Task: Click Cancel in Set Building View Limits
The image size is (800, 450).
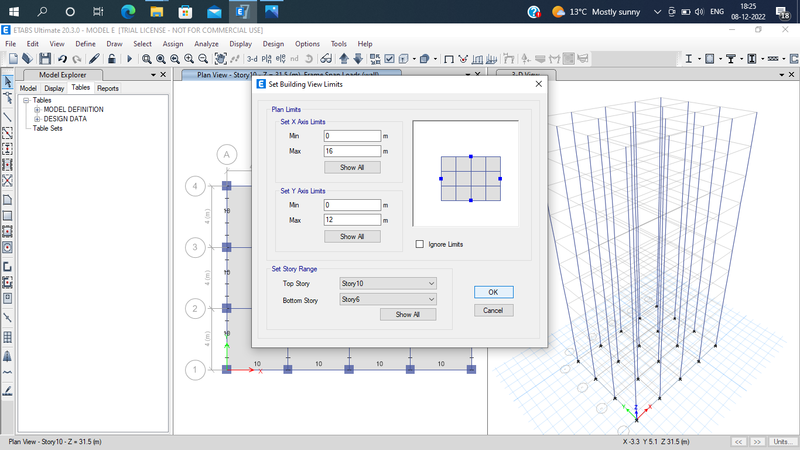Action: click(x=493, y=310)
